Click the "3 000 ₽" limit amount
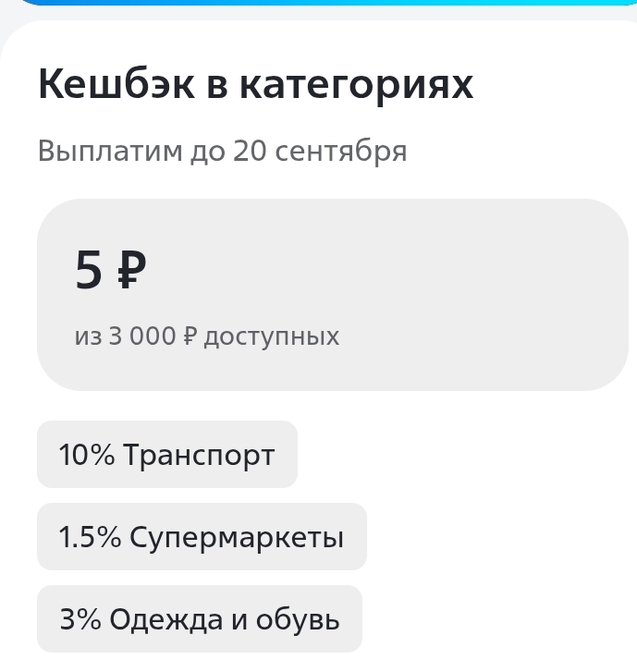Screen dimensions: 637x672 click(153, 336)
